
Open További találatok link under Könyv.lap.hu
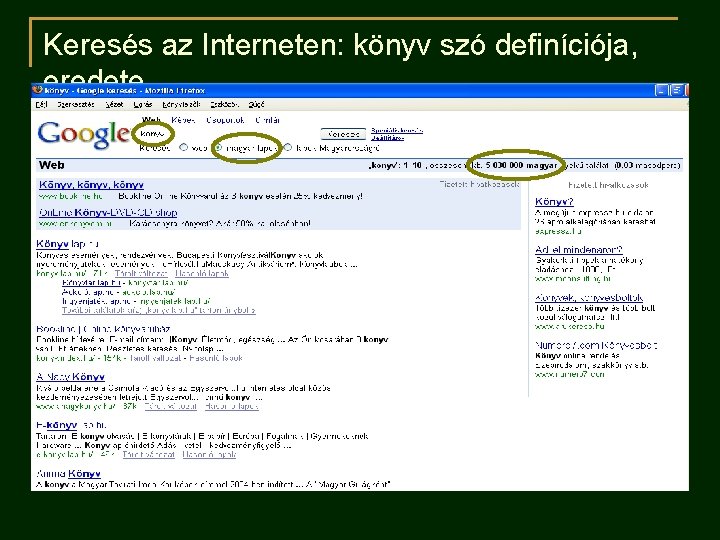click(158, 310)
